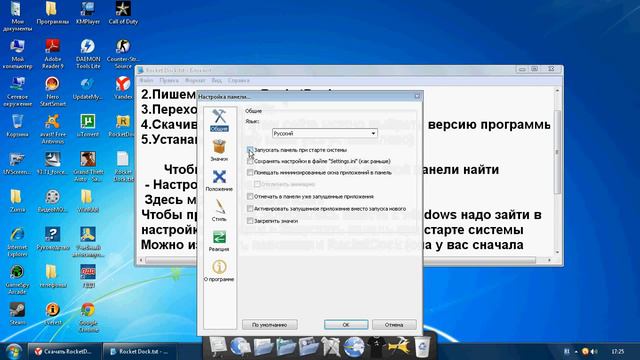Viewport: 640px width, 360px height.
Task: Select the avast! Free Antivirus icon
Action: [52, 129]
